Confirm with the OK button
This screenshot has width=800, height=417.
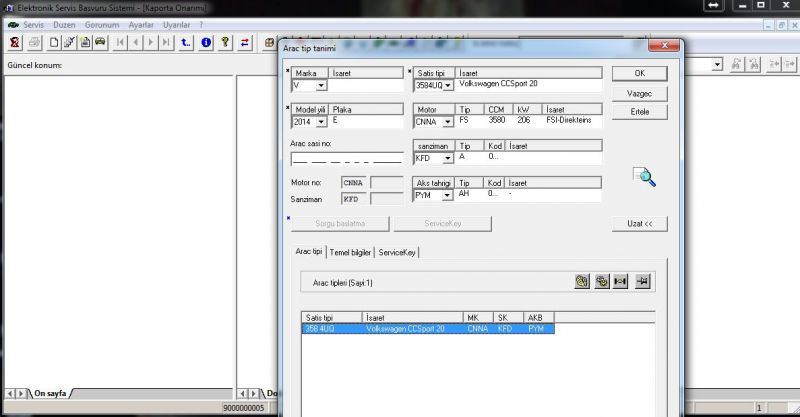(640, 73)
